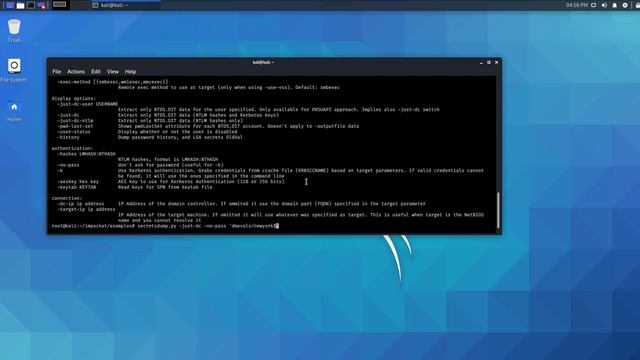The height and width of the screenshot is (360, 640).
Task: Click the '-pwd-last-set' option text
Action: (75, 126)
